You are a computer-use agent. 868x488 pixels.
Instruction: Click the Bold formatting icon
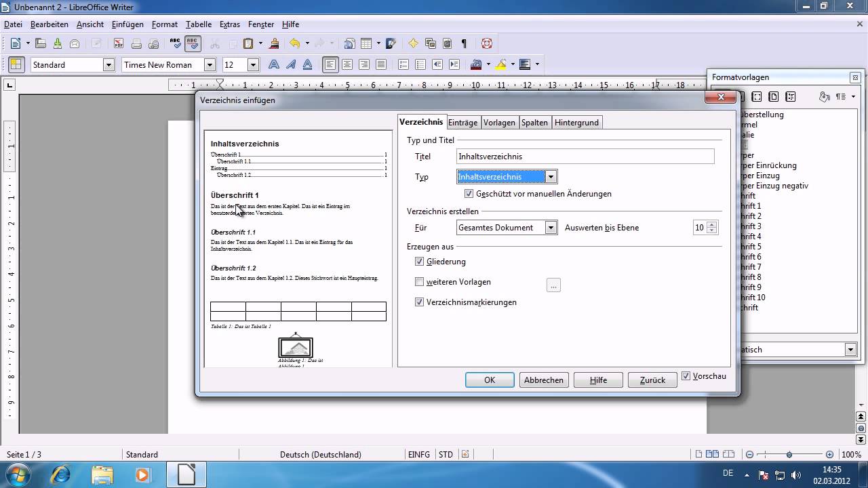(x=274, y=64)
